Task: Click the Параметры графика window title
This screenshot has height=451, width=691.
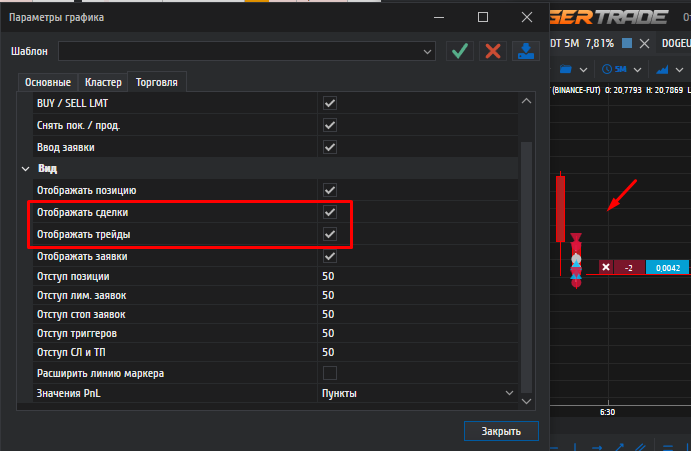Action: 56,17
